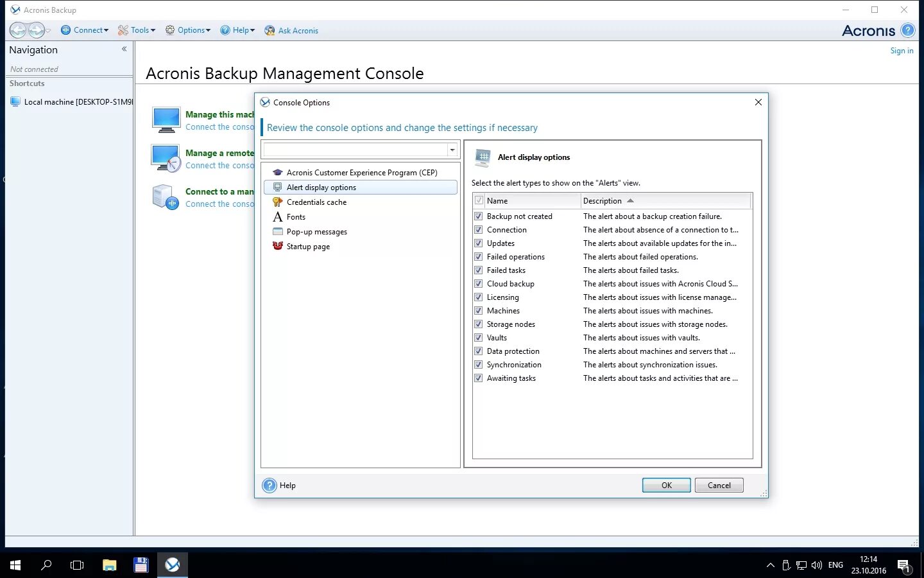Select Pop-up messages option
The height and width of the screenshot is (578, 924).
click(361, 231)
